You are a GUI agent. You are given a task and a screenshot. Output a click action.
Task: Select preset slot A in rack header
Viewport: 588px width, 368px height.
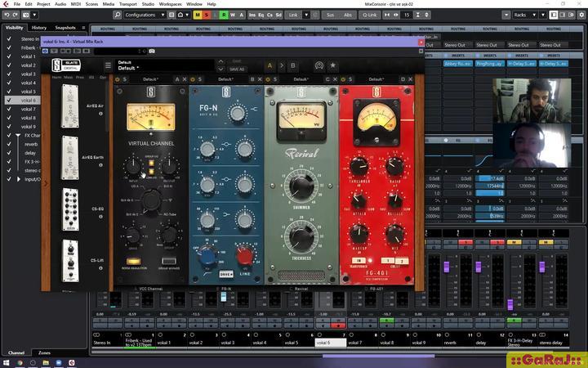pyautogui.click(x=269, y=65)
